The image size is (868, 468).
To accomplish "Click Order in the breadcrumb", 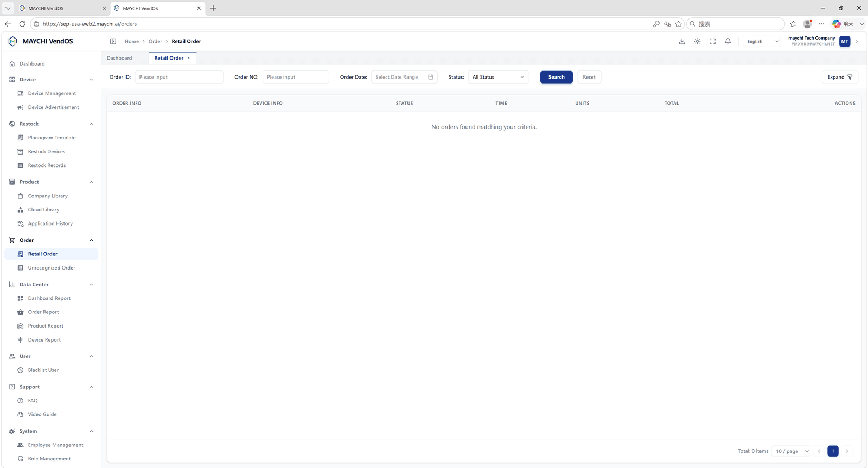I will pos(155,41).
